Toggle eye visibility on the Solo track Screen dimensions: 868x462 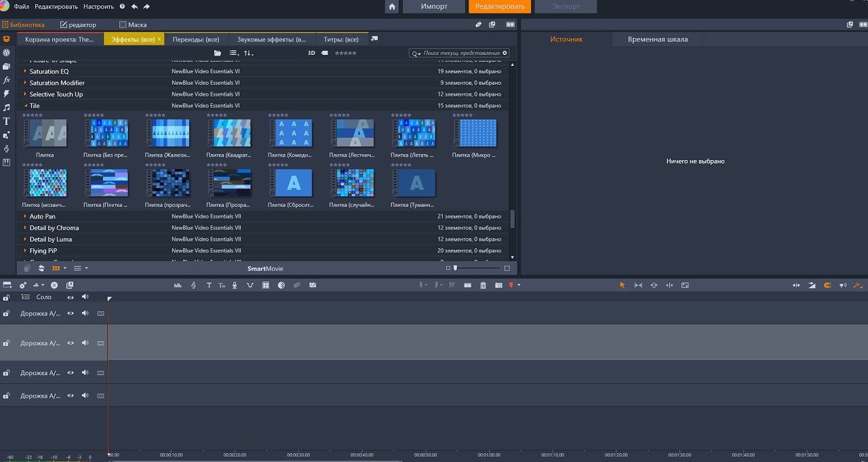(70, 297)
